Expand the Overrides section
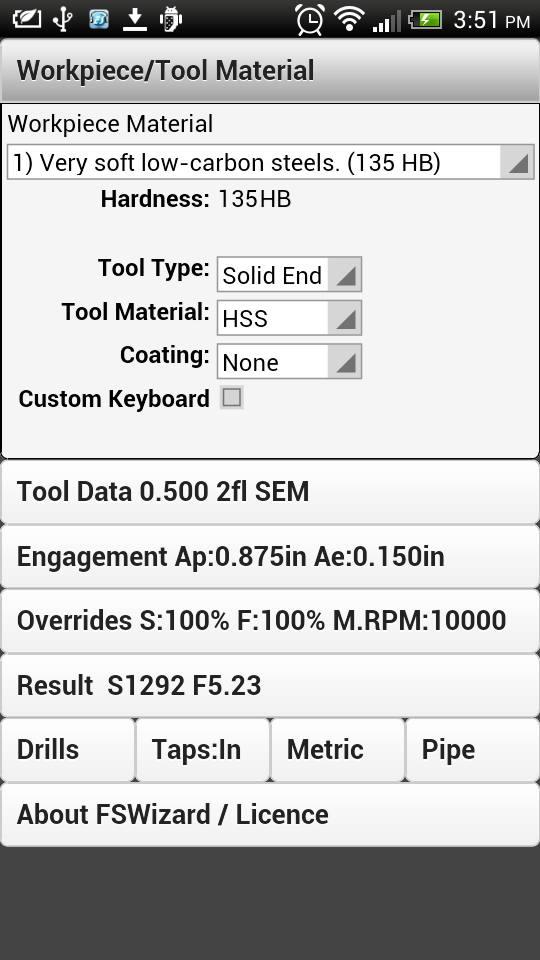 pos(270,621)
